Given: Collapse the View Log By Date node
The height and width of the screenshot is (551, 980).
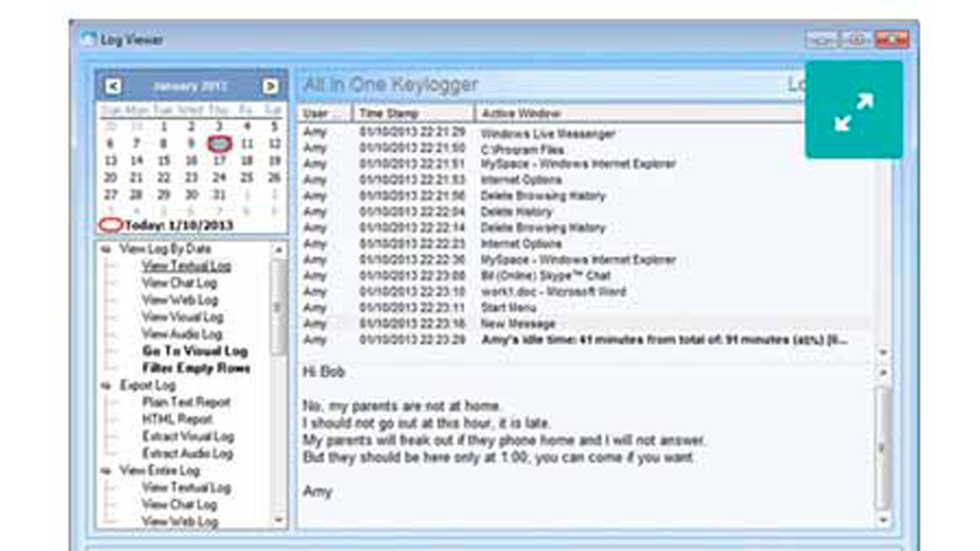Looking at the screenshot, I should tap(106, 249).
